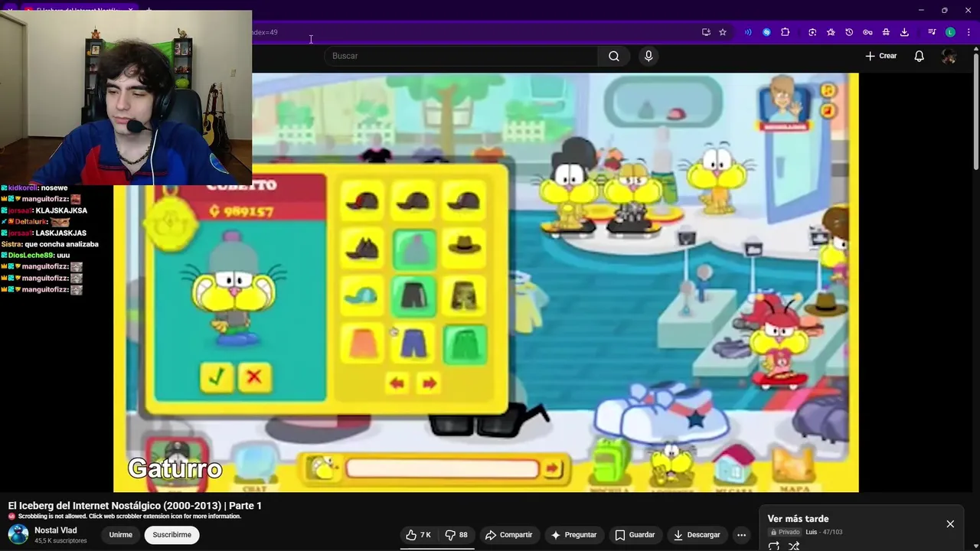Open more actions three-dot button under video
The height and width of the screenshot is (551, 980).
click(741, 535)
